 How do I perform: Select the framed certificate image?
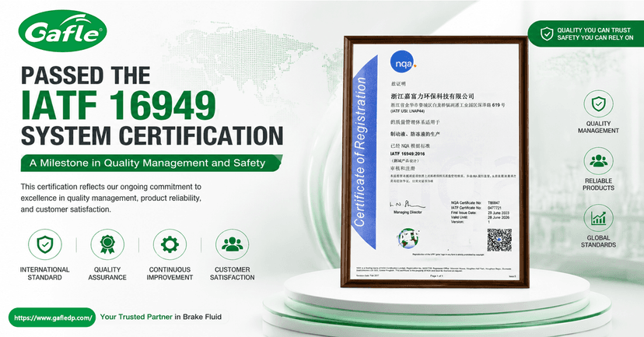pos(436,162)
